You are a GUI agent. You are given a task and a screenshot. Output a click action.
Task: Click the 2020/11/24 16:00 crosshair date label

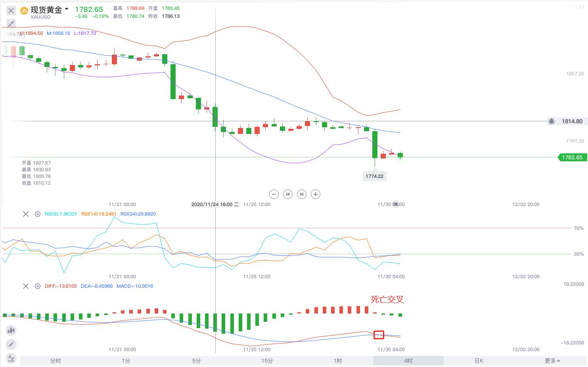[x=215, y=205]
